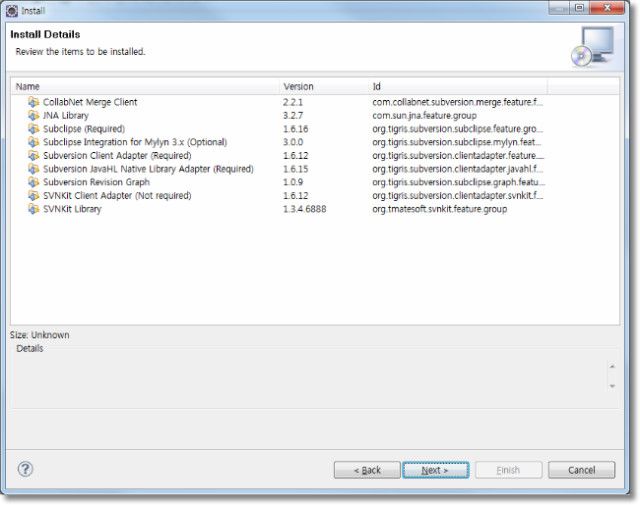Close the Install window
Viewport: 640px width, 505px height.
tap(607, 8)
